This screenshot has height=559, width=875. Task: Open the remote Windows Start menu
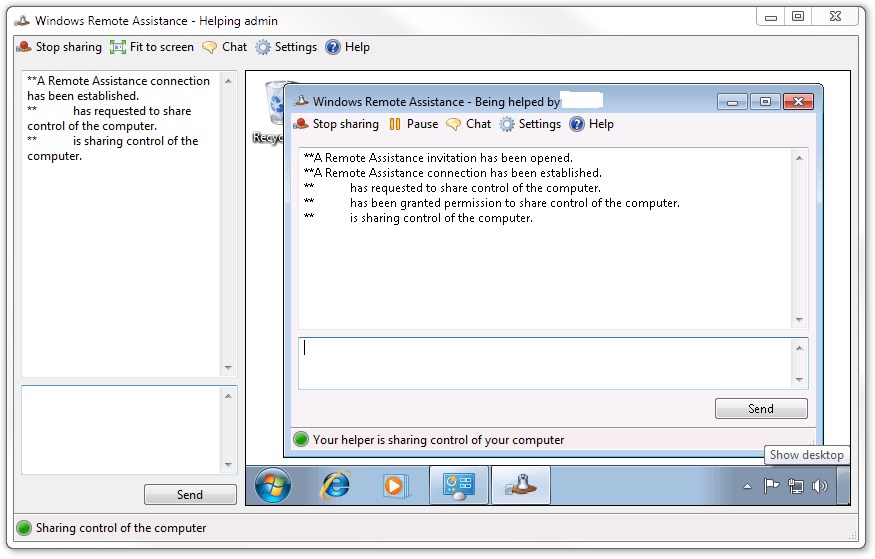coord(273,485)
